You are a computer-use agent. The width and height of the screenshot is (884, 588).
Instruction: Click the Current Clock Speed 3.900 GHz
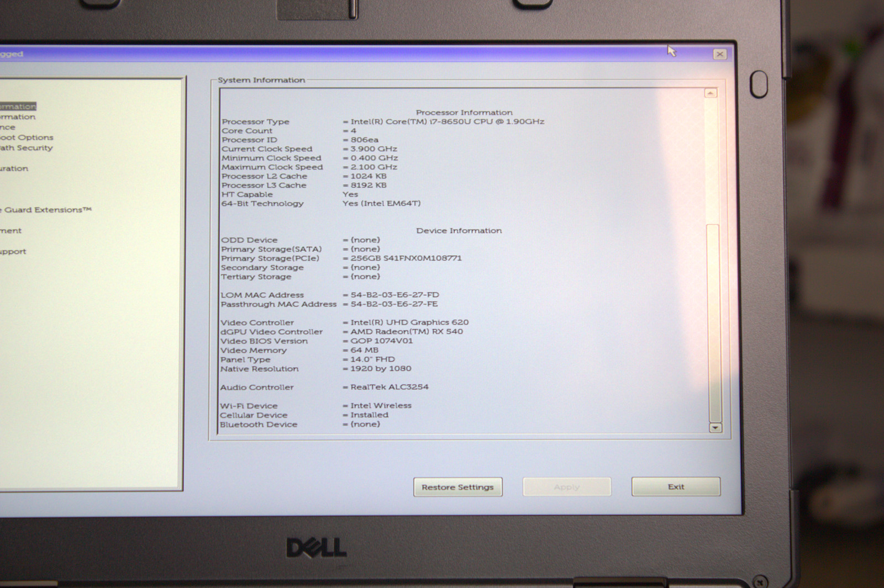[373, 149]
